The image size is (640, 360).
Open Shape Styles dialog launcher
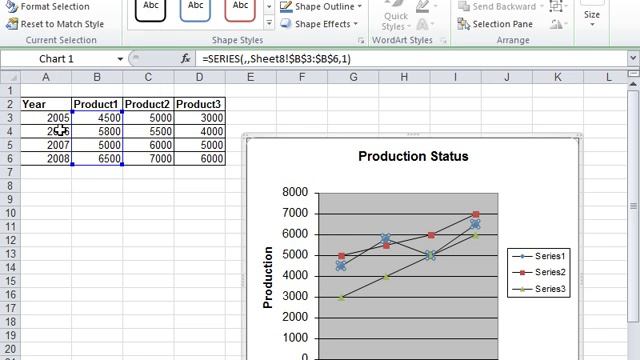point(361,40)
